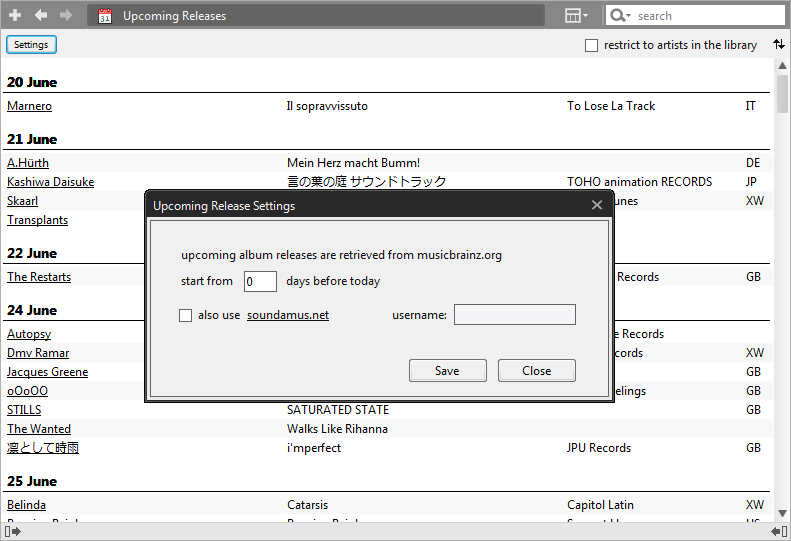Click the scrollbar down arrow
The width and height of the screenshot is (791, 541).
tap(782, 514)
